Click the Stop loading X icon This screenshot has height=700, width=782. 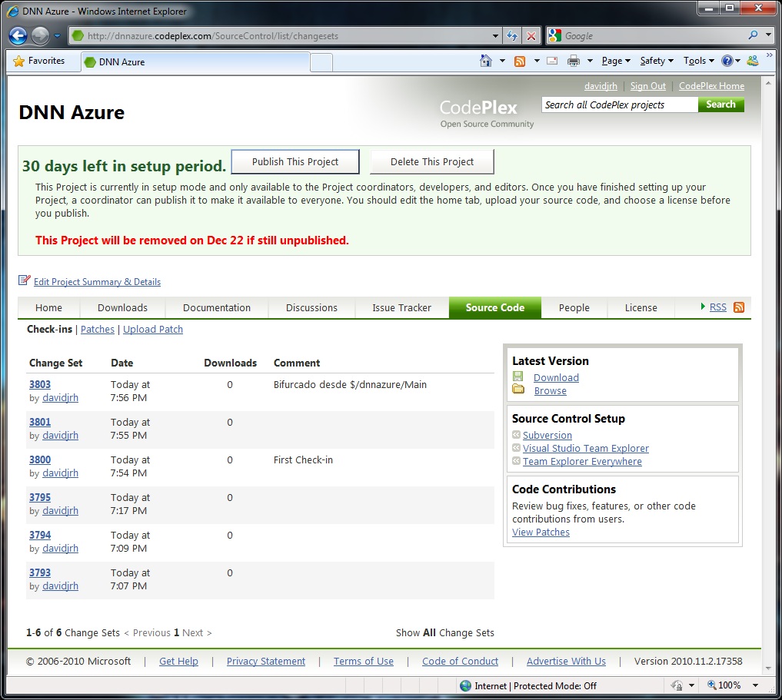click(x=531, y=36)
